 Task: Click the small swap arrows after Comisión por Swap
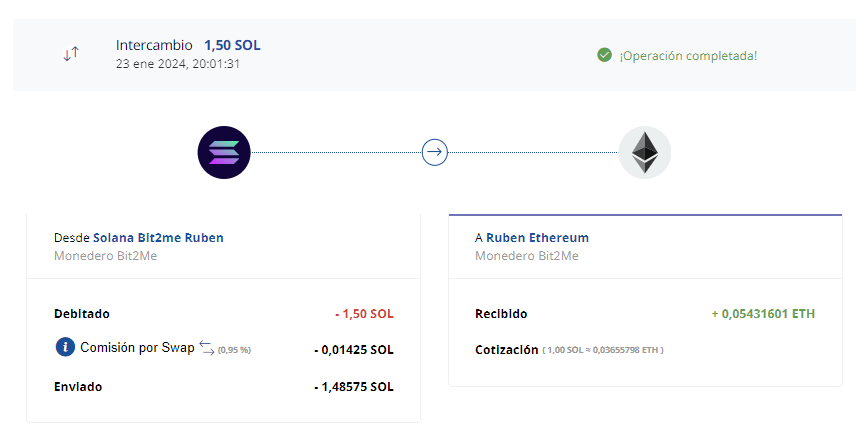pyautogui.click(x=207, y=347)
